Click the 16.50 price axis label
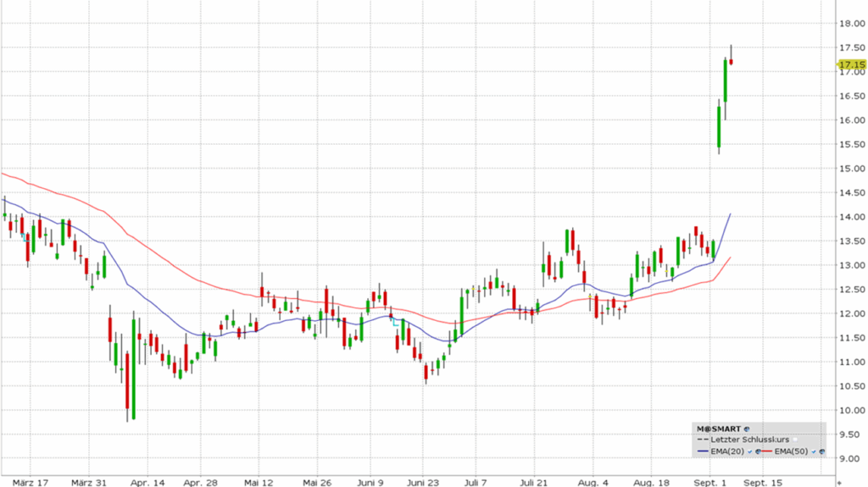868x487 pixels. click(x=853, y=96)
